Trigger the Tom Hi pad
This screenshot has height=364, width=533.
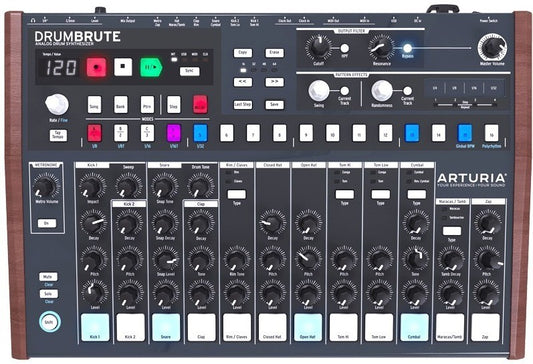click(343, 327)
